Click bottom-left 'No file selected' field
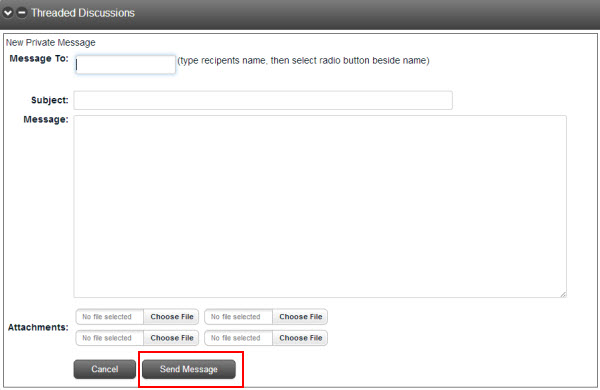Screen dimensions: 600x390 pos(110,338)
